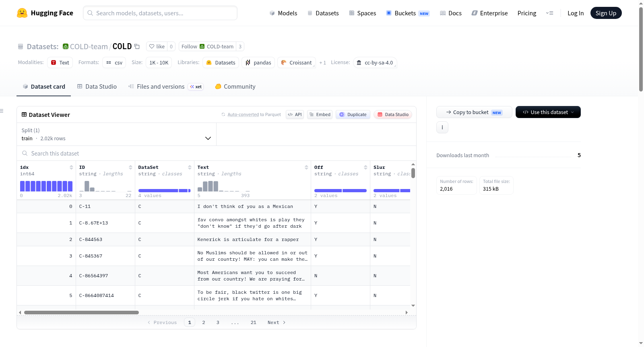Duplicate the dataset viewer

(353, 114)
